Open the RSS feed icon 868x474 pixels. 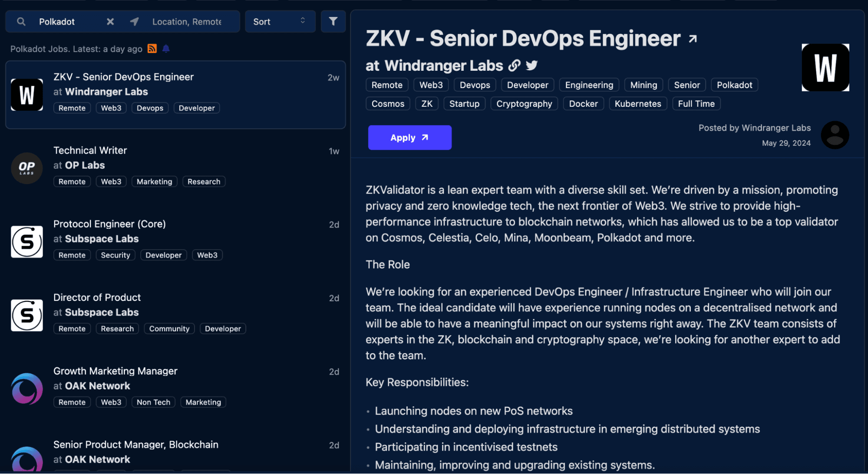(x=152, y=49)
